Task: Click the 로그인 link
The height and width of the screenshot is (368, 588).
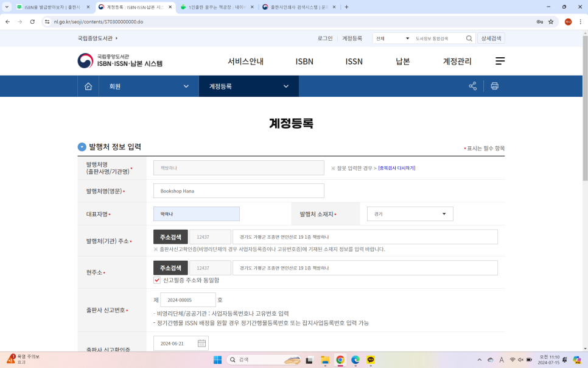Action: pos(325,38)
